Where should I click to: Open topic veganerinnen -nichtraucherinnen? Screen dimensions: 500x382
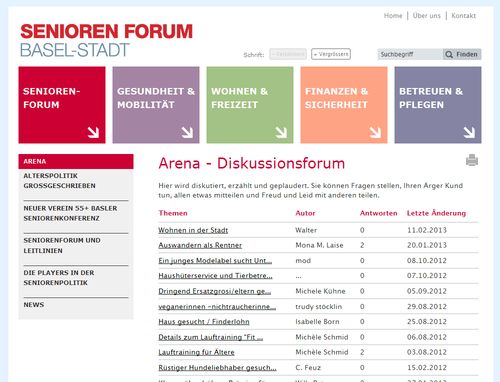(x=217, y=306)
